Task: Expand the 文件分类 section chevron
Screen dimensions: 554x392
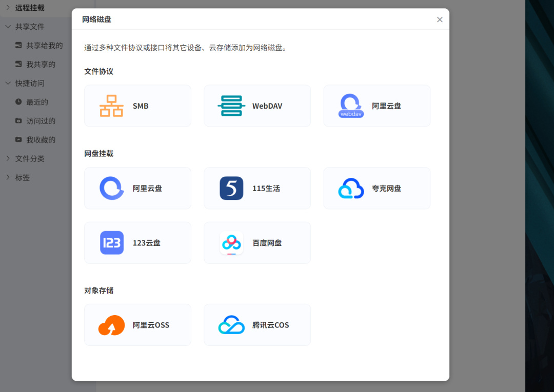Action: [8, 158]
